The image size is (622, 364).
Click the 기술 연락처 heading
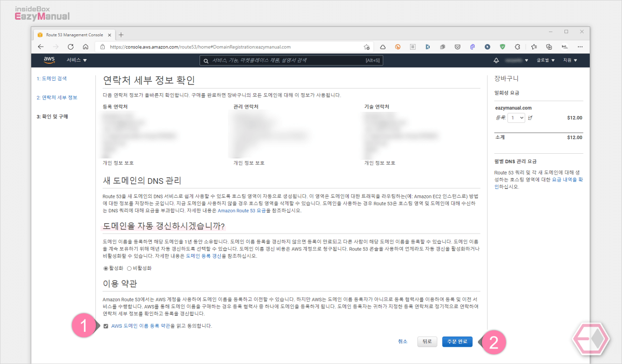pyautogui.click(x=377, y=107)
